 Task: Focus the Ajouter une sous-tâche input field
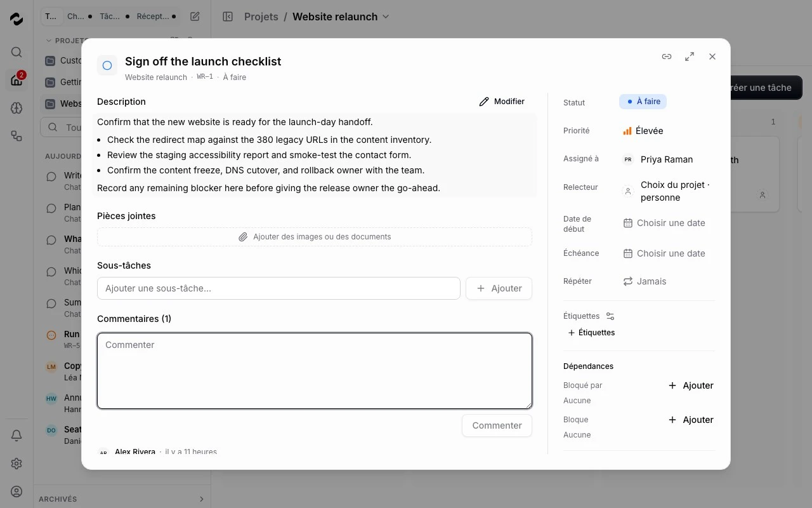(278, 288)
